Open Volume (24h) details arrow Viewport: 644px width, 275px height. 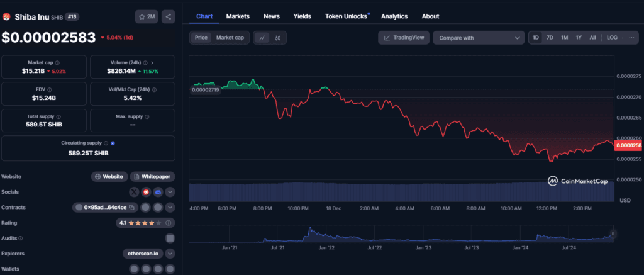click(x=152, y=63)
